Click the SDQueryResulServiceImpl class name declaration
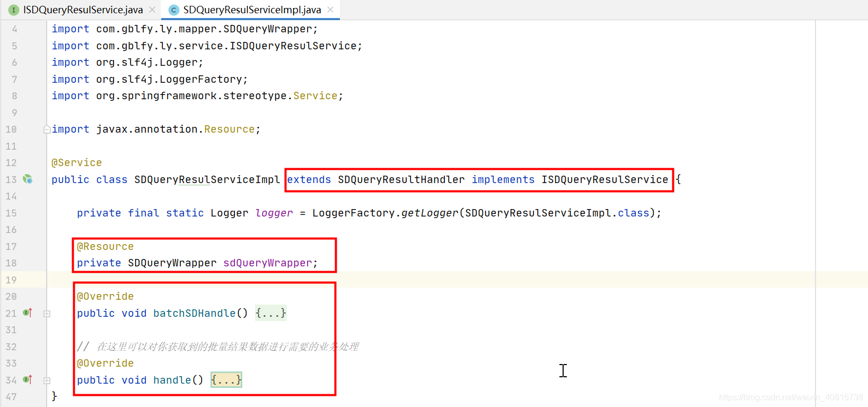Screen dimensions: 868x407 tap(207, 179)
